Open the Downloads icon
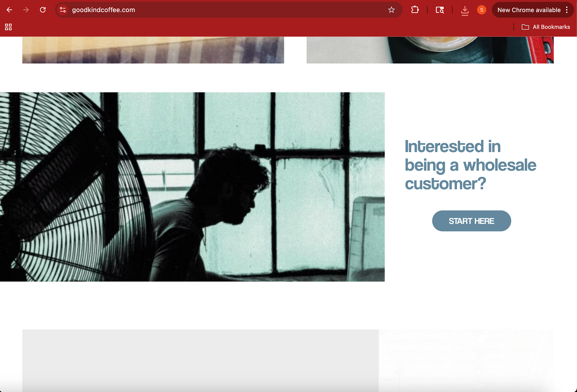Screen dimensions: 577x392 click(x=465, y=11)
